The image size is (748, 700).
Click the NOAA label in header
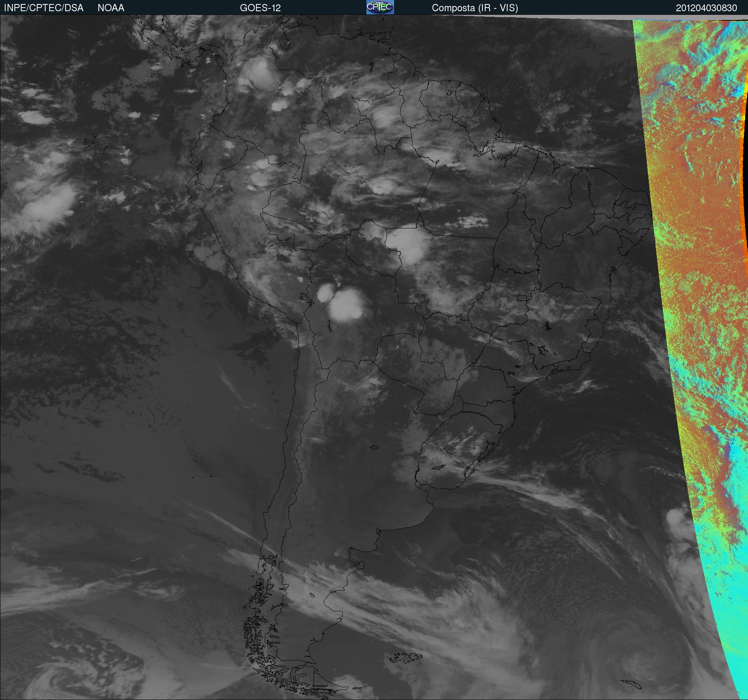coord(111,8)
